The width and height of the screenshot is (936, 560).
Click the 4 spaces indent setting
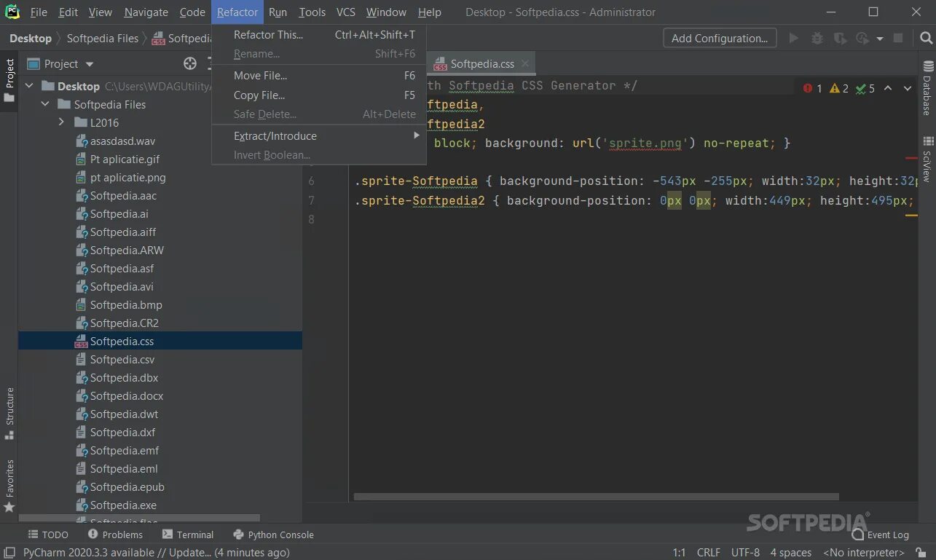(790, 553)
